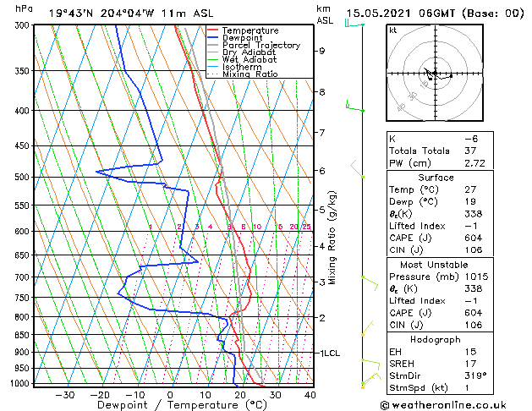Click the StmSpd (kt) value 1
The width and height of the screenshot is (532, 411).
tap(467, 388)
